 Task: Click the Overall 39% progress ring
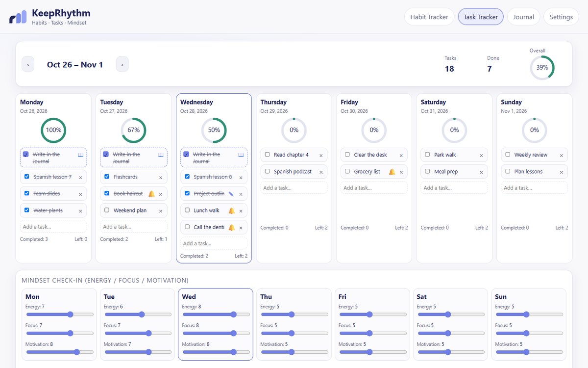pos(542,68)
